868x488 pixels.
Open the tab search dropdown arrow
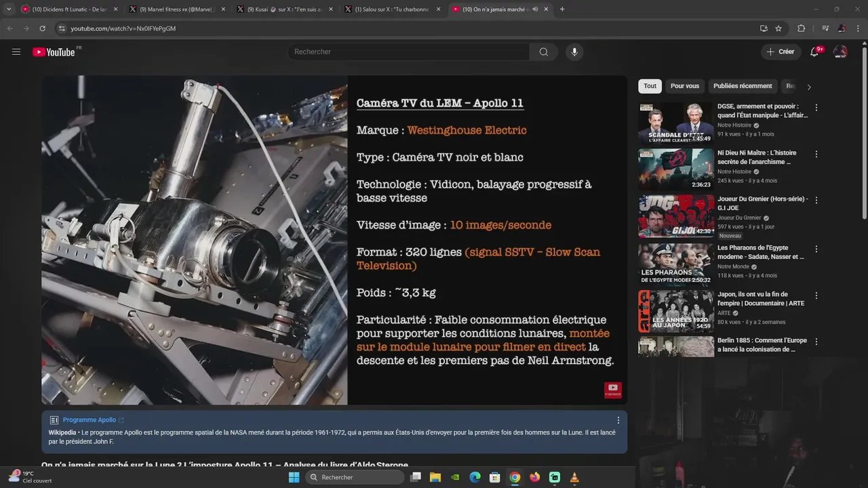[x=9, y=9]
